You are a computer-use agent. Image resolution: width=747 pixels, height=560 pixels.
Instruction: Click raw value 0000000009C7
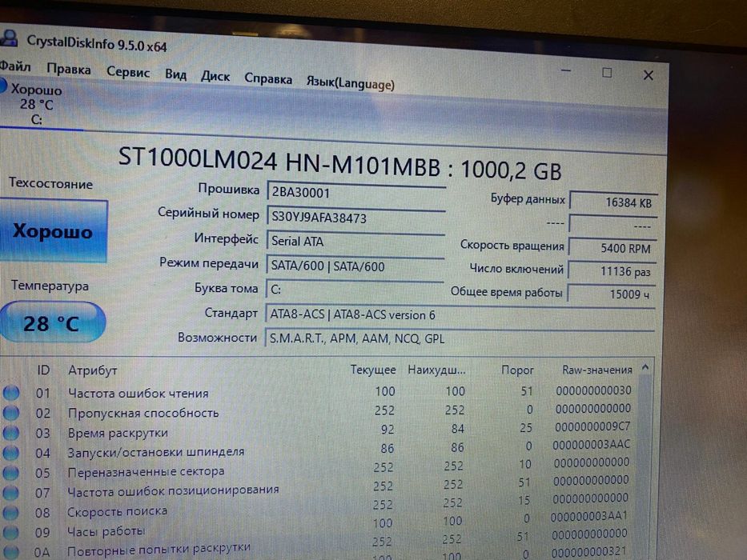click(592, 426)
